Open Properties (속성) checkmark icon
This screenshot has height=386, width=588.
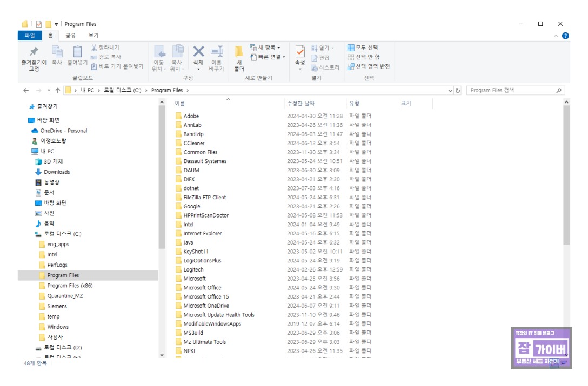tap(300, 51)
